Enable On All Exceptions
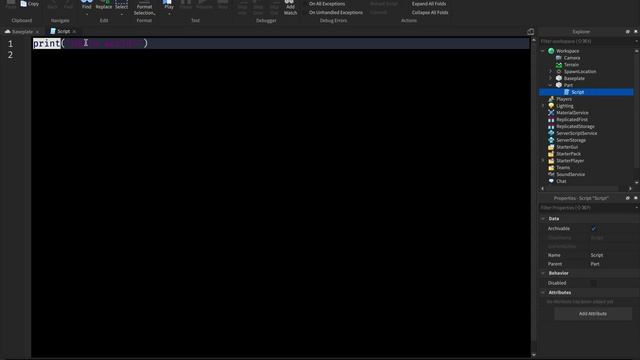Image resolution: width=640 pixels, height=360 pixels. (327, 4)
